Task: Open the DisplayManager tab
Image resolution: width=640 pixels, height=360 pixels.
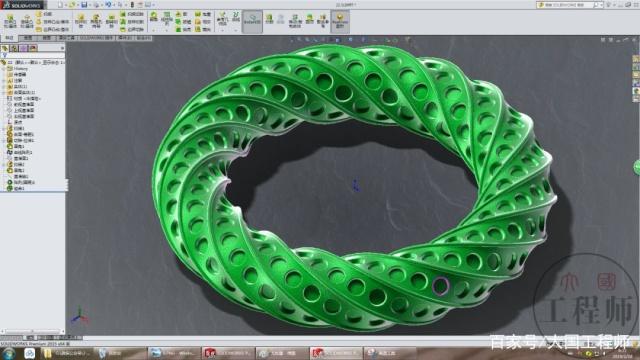Action: pos(33,48)
